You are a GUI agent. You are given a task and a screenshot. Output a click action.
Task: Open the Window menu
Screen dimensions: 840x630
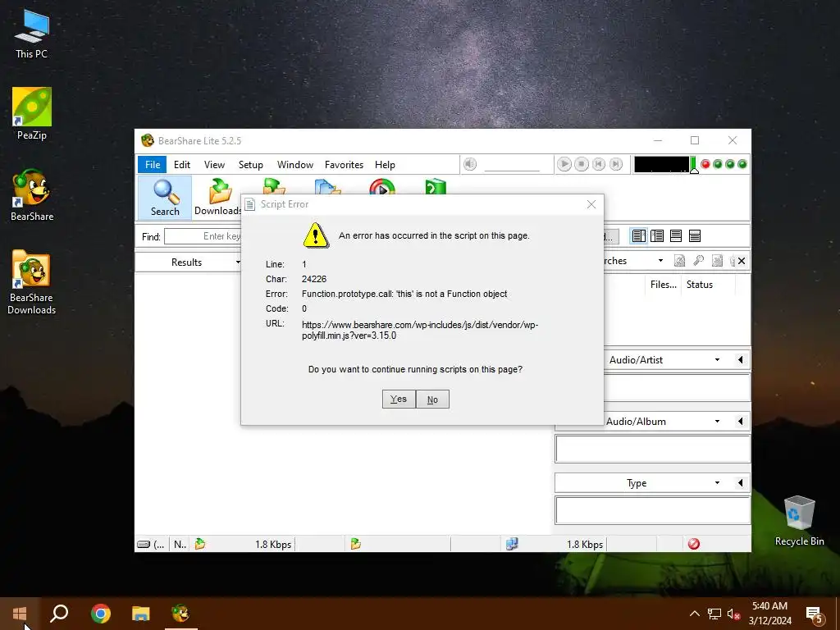(295, 164)
